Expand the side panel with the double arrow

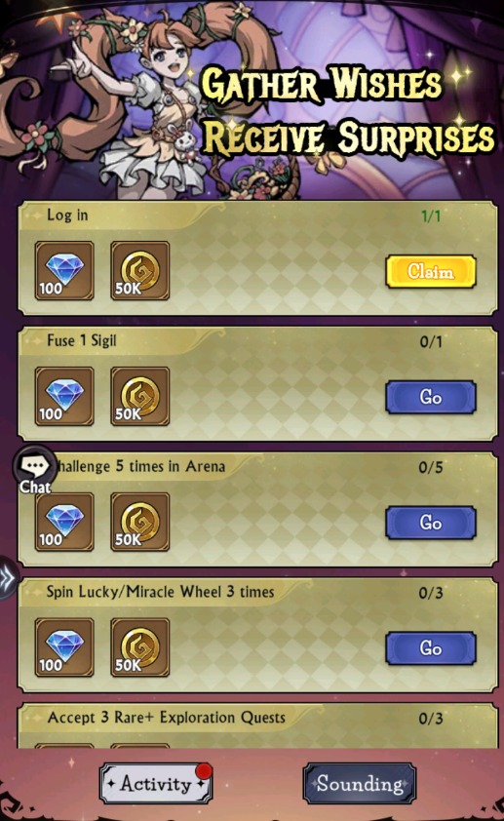(8, 578)
